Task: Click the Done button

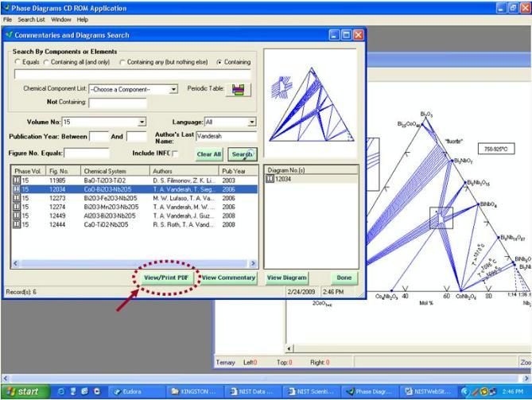Action: [344, 278]
